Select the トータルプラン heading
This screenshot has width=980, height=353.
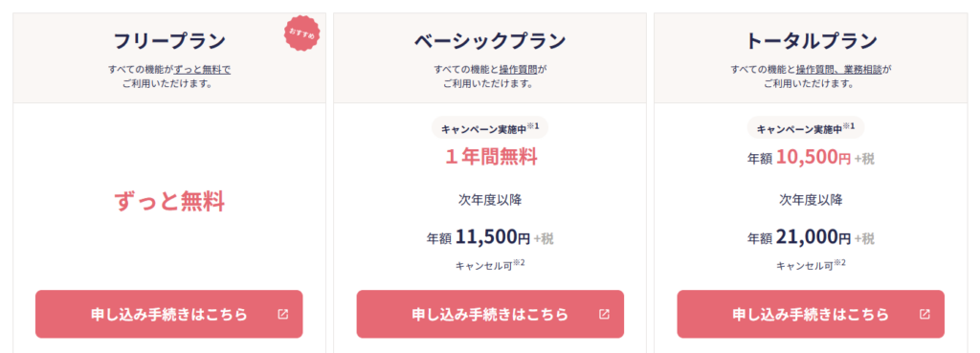coord(812,41)
